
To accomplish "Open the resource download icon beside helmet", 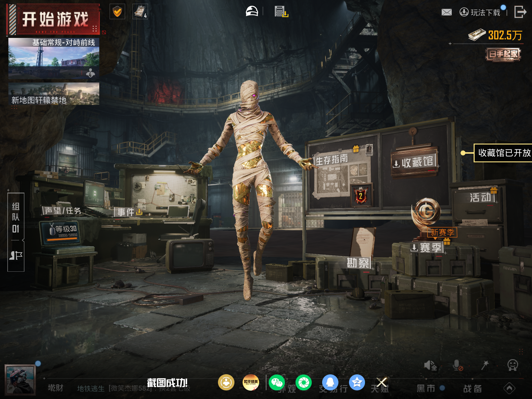I will click(281, 12).
